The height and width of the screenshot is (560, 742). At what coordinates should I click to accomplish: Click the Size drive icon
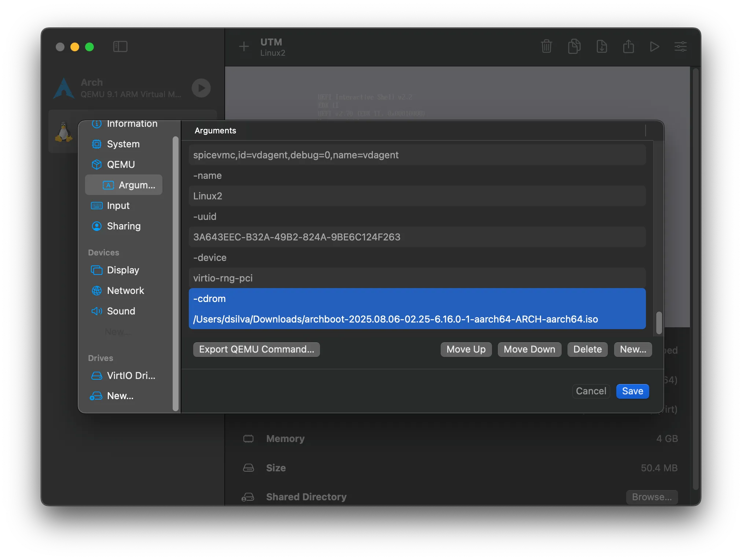[248, 468]
